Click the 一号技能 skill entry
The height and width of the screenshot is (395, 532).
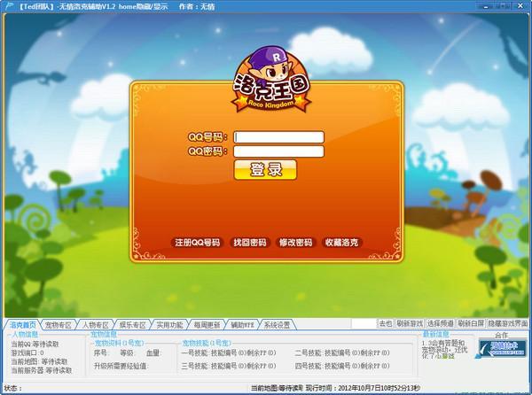click(x=229, y=353)
